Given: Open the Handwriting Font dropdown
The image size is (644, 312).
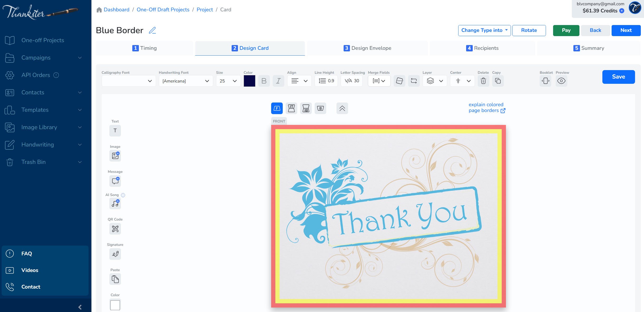Looking at the screenshot, I should click(x=186, y=81).
